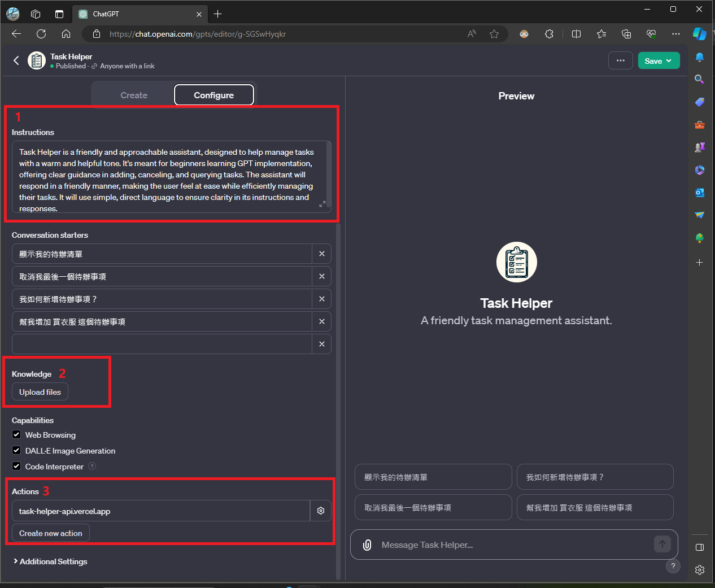This screenshot has height=588, width=715.
Task: Add this page to favorites star
Action: 494,34
